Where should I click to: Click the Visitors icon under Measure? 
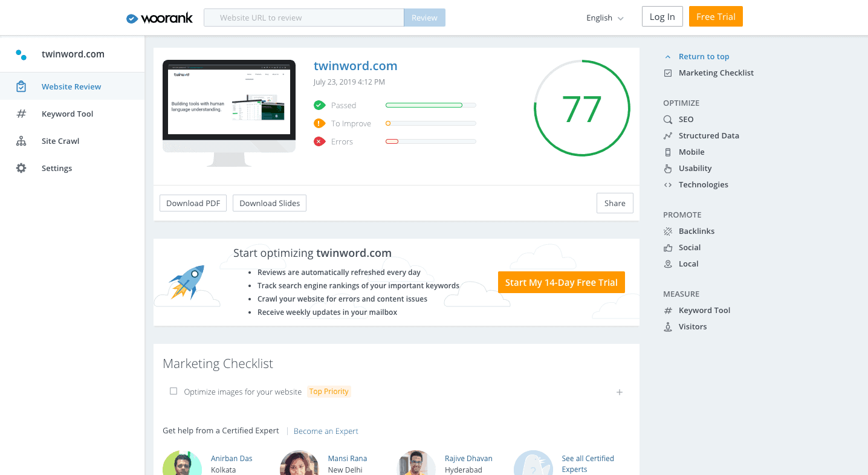[668, 327]
